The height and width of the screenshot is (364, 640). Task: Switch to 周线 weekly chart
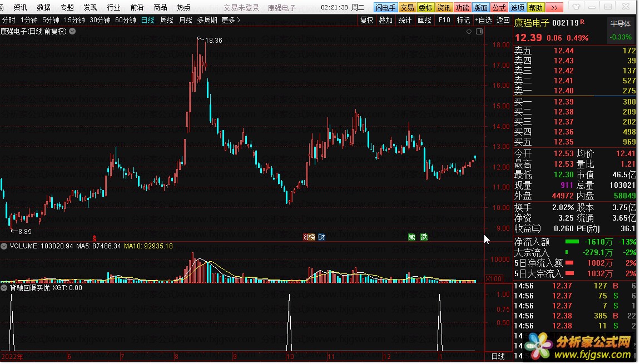pyautogui.click(x=166, y=20)
